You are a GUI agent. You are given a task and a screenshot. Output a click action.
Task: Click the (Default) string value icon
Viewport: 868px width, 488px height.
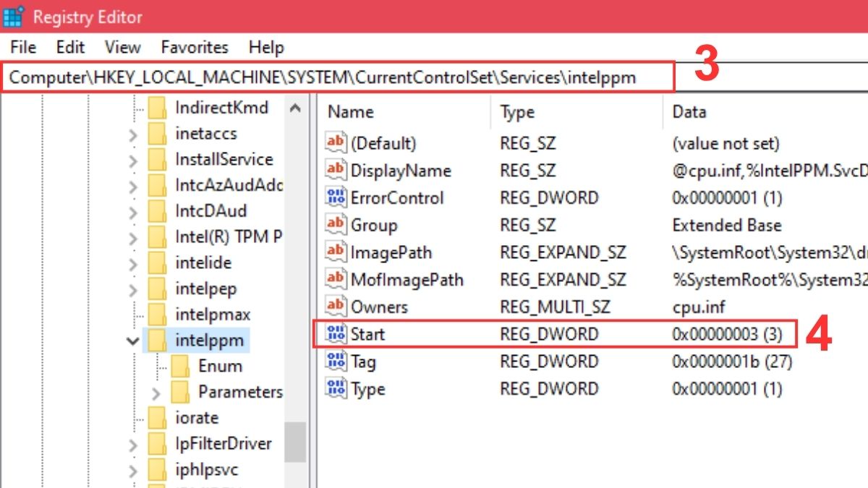(x=336, y=143)
